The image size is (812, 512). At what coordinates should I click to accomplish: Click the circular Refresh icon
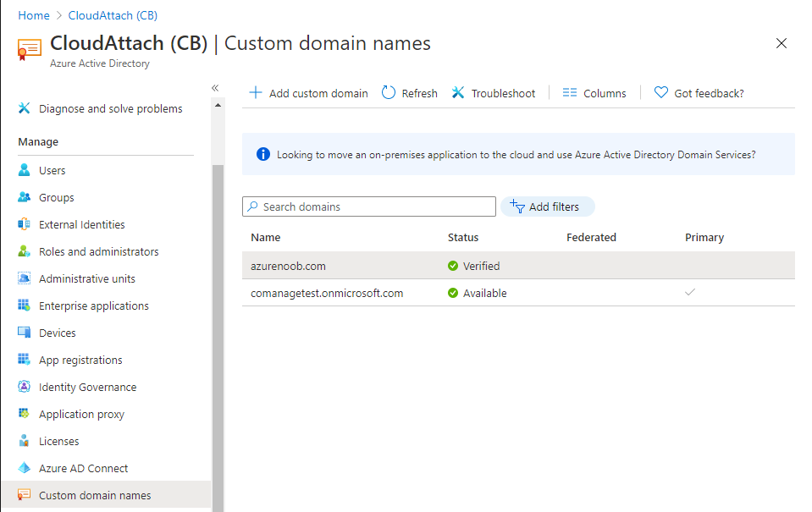pos(389,92)
